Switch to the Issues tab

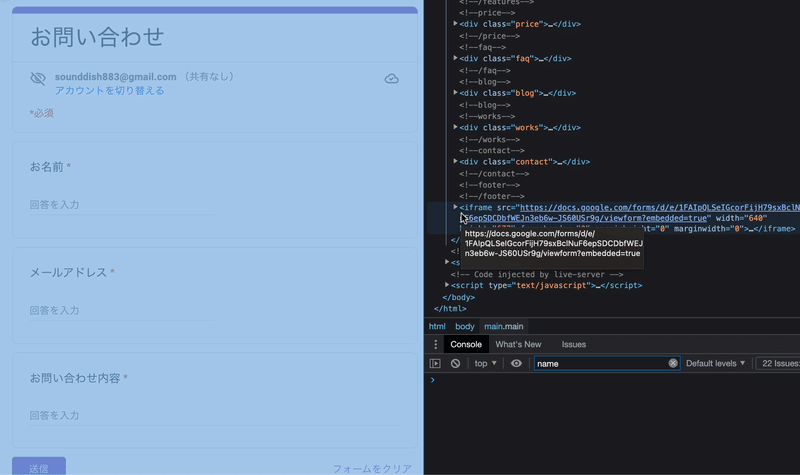pos(573,344)
